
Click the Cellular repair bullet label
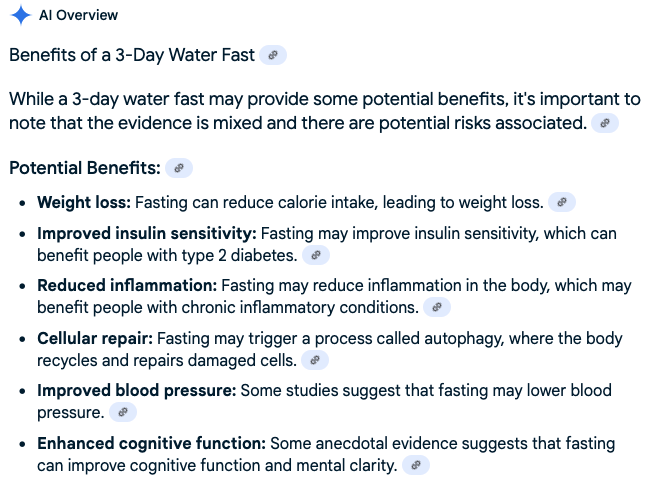pos(95,338)
